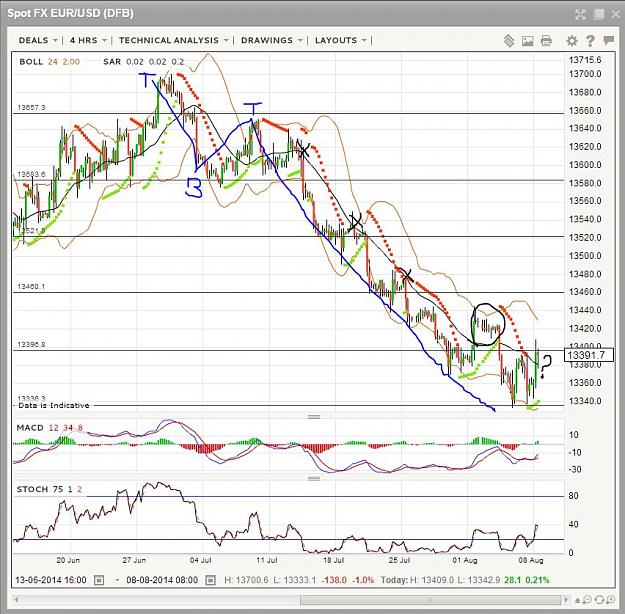
Task: Click the 13657.3 horizontal line label
Action: click(31, 108)
